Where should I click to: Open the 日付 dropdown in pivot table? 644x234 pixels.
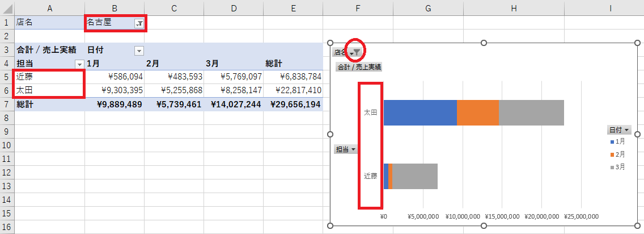(x=139, y=51)
